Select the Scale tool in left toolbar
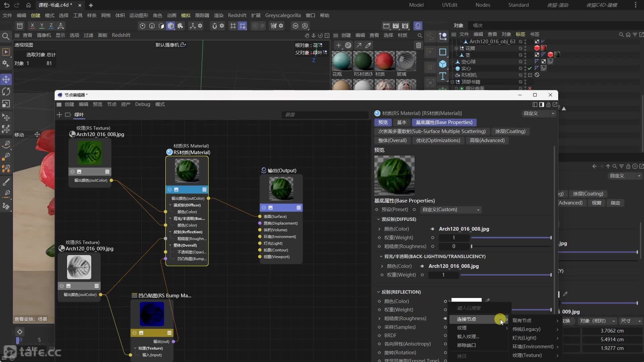 pyautogui.click(x=6, y=104)
